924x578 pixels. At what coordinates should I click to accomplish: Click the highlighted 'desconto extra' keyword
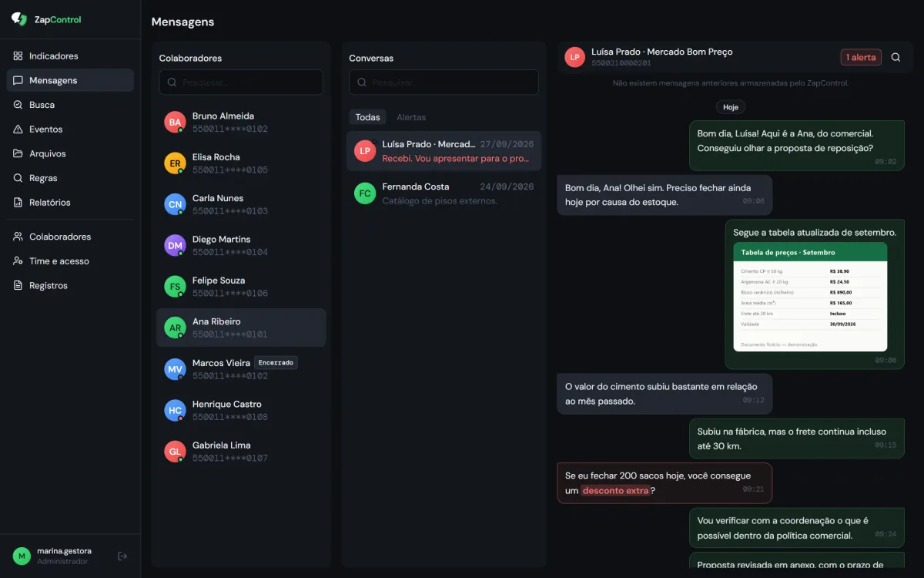click(x=615, y=491)
